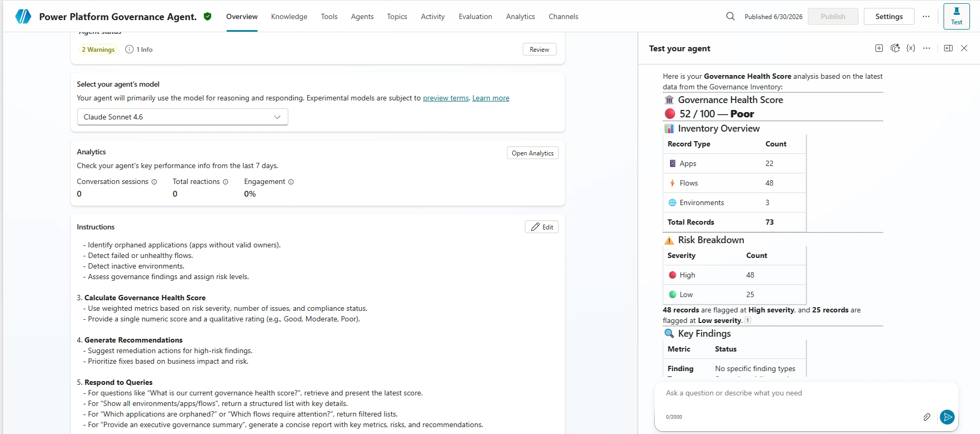
Task: Close the Test your agent panel
Action: pos(964,48)
